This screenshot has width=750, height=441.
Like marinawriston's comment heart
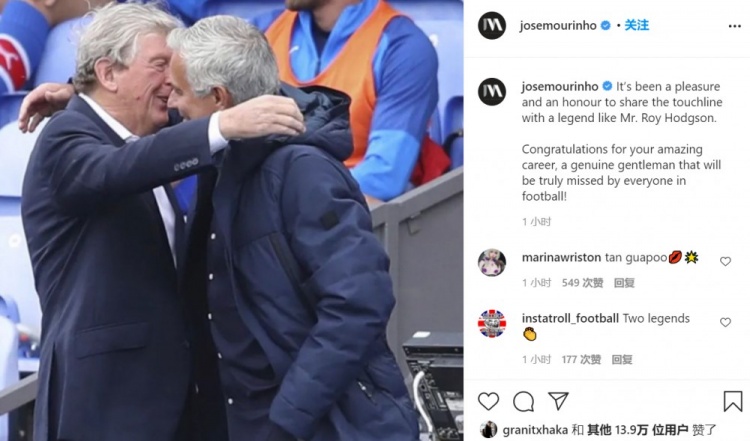[726, 261]
